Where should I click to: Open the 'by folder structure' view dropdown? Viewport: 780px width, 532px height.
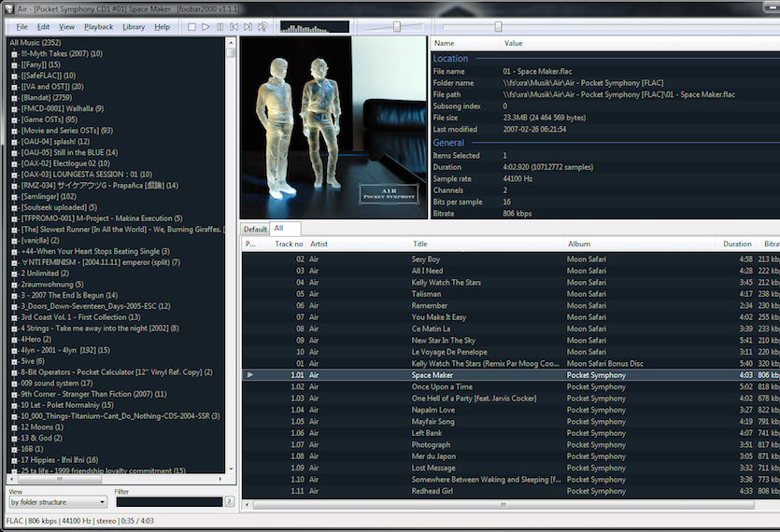(58, 502)
